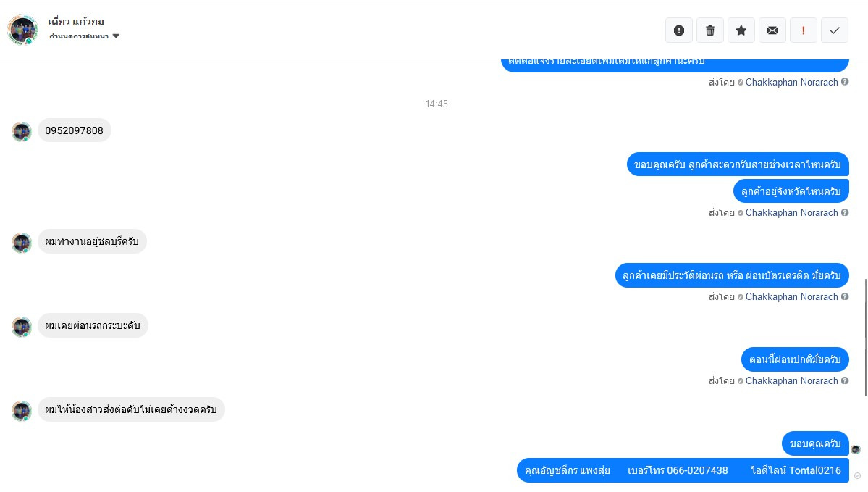
Task: Star this conversation as follow up
Action: pos(741,30)
